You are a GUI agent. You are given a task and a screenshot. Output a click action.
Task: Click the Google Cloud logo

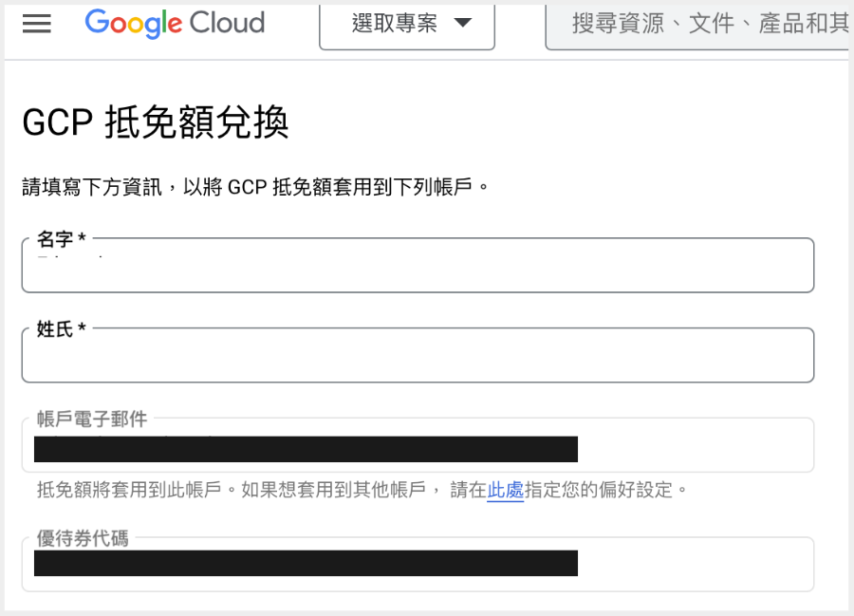coord(175,23)
